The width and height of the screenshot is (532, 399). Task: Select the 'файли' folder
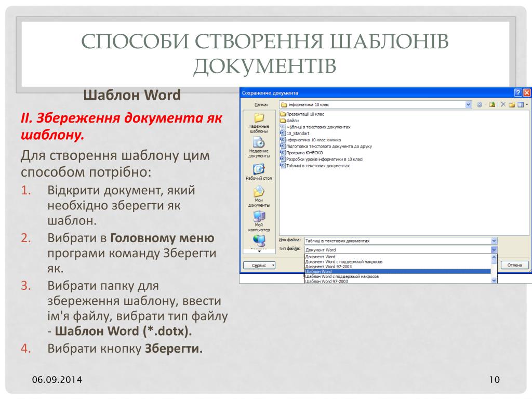tap(289, 121)
